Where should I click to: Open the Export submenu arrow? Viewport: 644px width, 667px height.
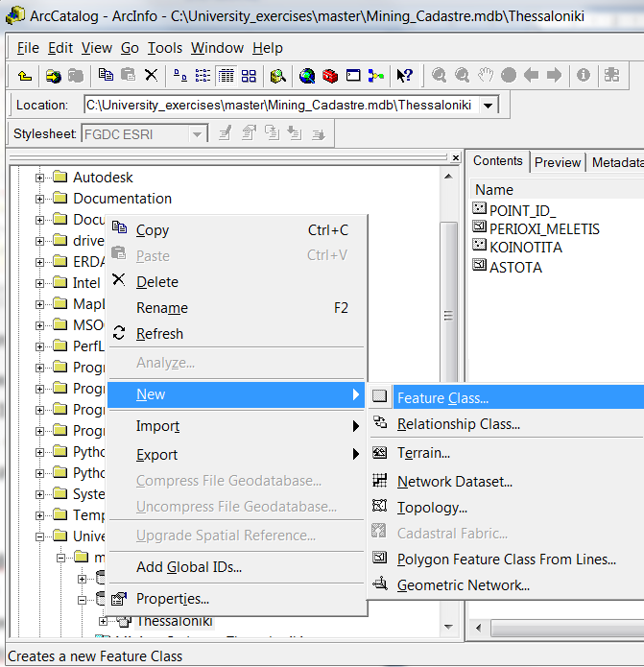356,454
